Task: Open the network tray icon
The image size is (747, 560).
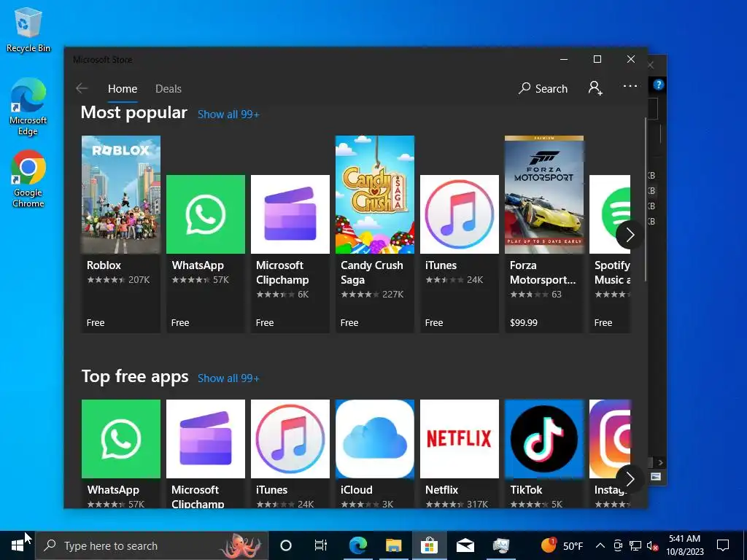Action: [x=635, y=545]
